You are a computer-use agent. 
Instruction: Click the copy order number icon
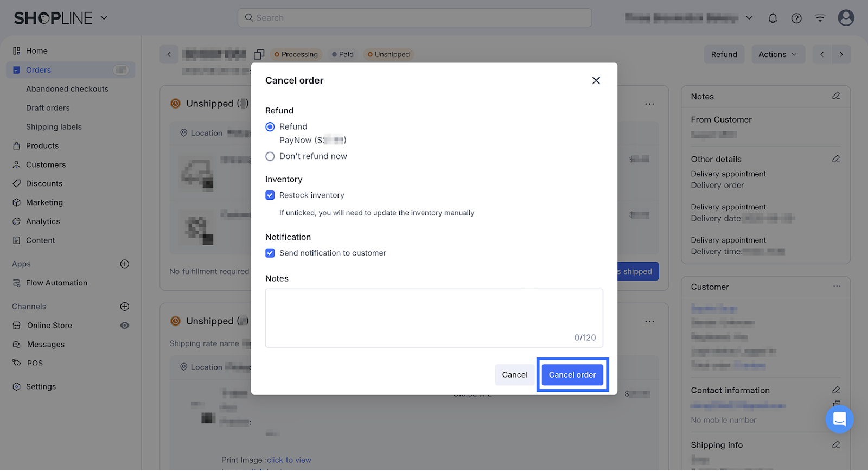pyautogui.click(x=259, y=54)
